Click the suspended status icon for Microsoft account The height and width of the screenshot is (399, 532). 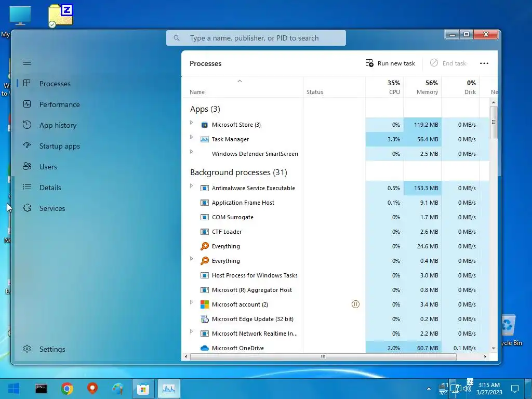tap(355, 304)
